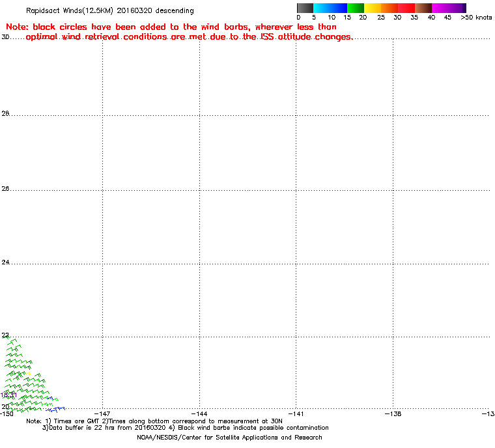Click the "25" label under the color scale
The width and height of the screenshot is (495, 448).
(x=381, y=18)
